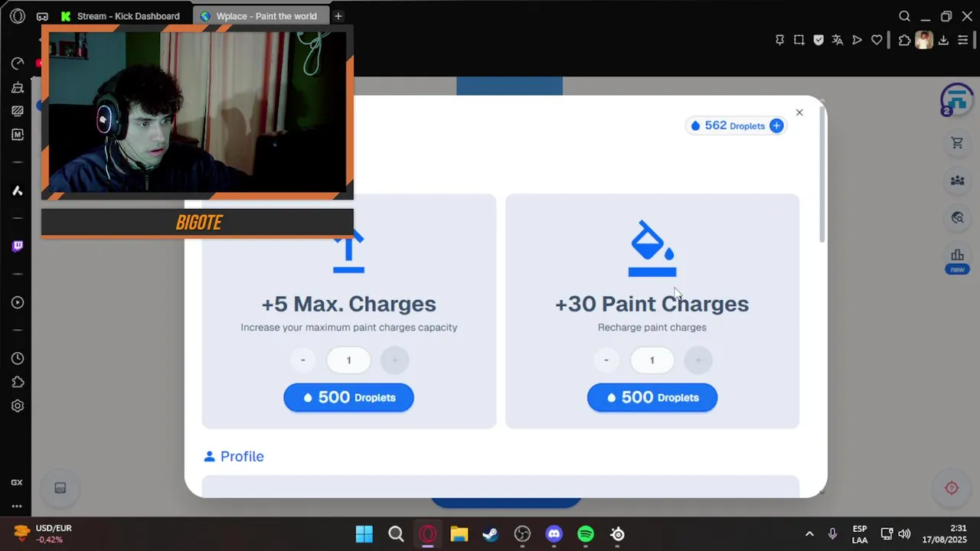This screenshot has width=980, height=551.
Task: Open the page translate icon
Action: point(838,40)
